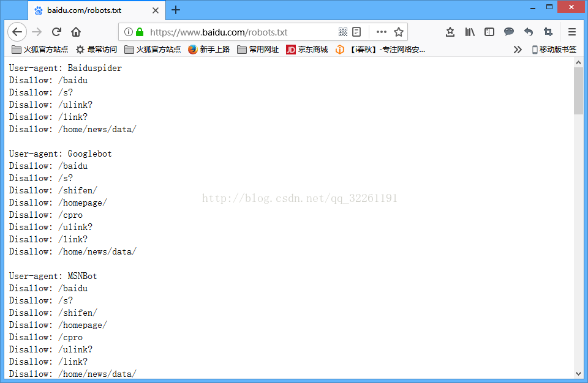The height and width of the screenshot is (383, 588).
Task: Open a new tab with plus button
Action: click(x=176, y=10)
